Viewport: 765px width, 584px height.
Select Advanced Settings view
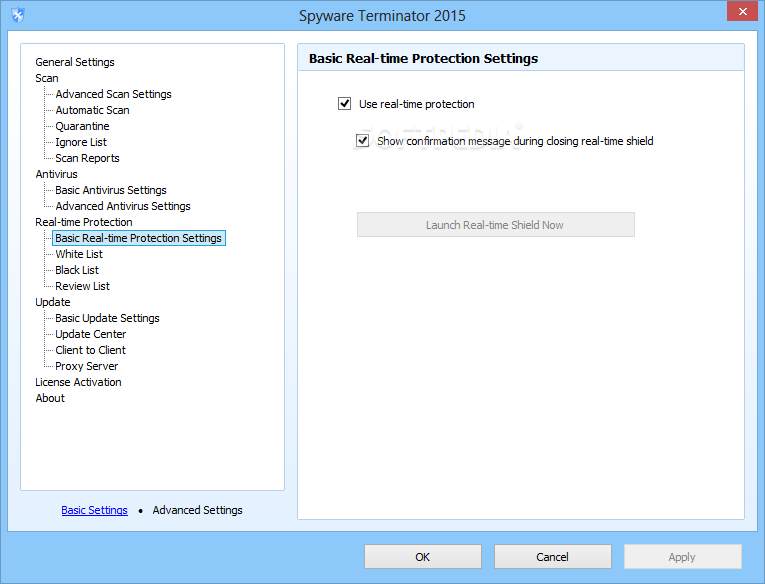(x=197, y=510)
